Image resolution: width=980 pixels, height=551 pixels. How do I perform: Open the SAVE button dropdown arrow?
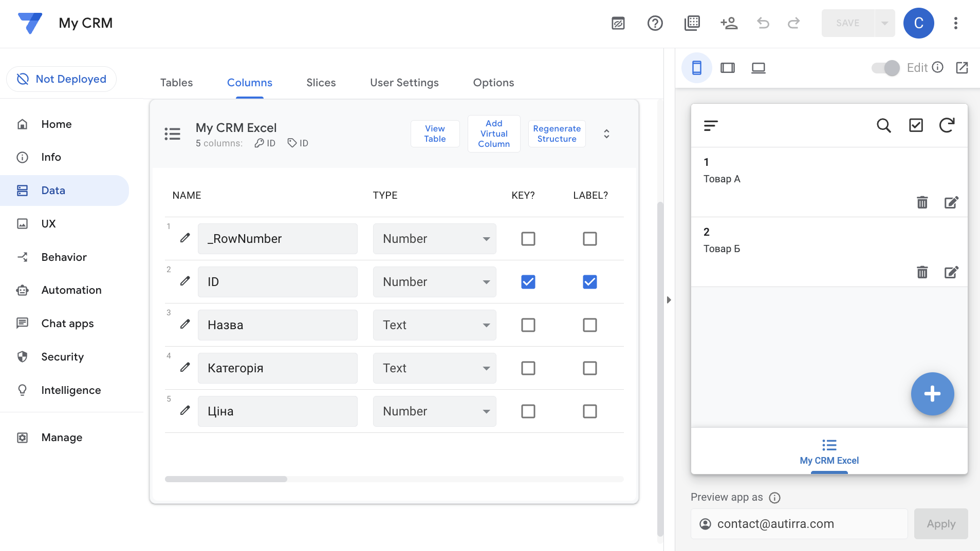pyautogui.click(x=884, y=23)
